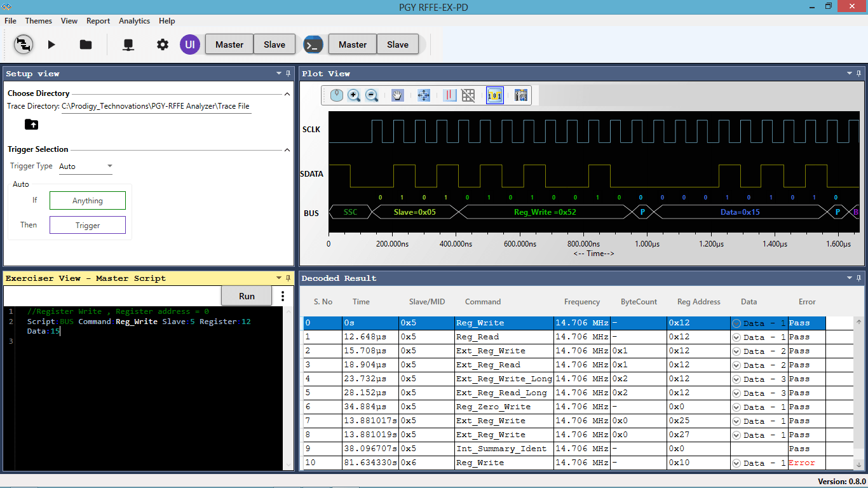The width and height of the screenshot is (868, 488).
Task: Click the Decoded Result vertical scrollbar down arrow
Action: (860, 464)
